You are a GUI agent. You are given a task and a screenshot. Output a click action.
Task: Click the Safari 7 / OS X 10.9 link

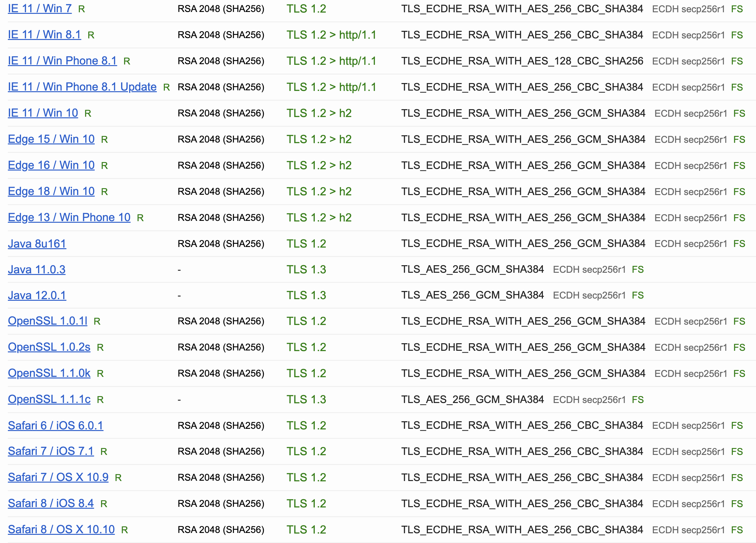point(58,477)
